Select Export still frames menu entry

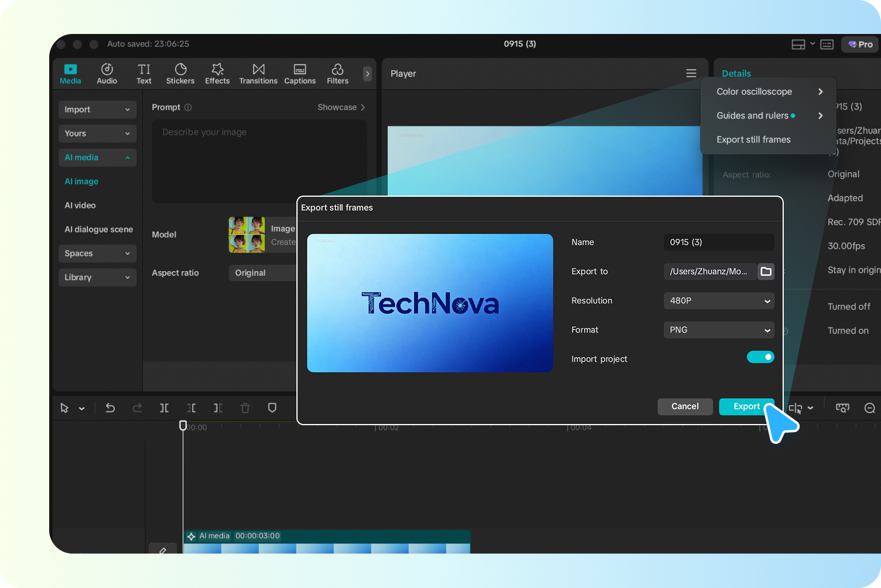point(753,139)
